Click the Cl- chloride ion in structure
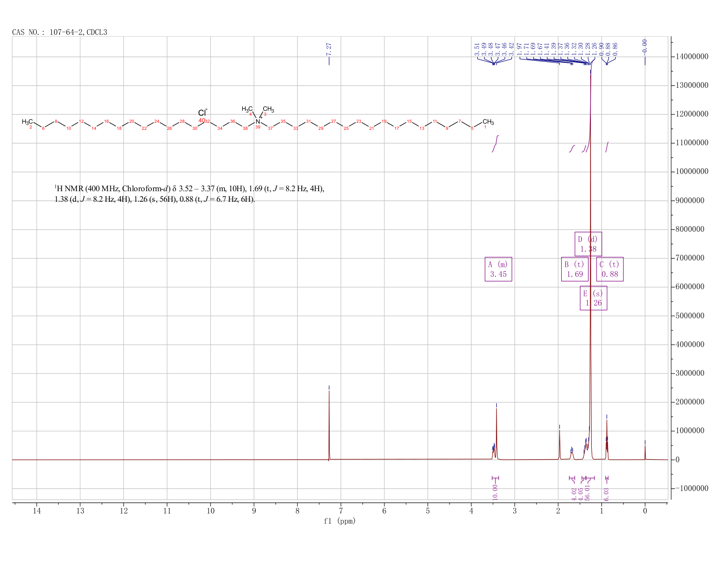 tap(203, 113)
